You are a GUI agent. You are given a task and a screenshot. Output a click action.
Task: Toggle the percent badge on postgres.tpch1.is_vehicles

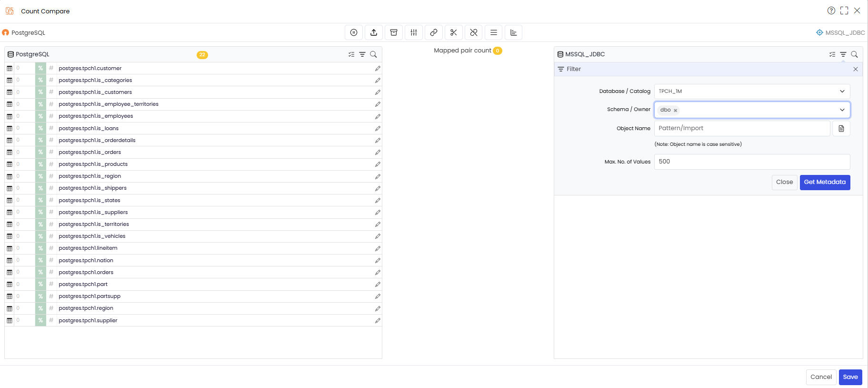click(40, 236)
